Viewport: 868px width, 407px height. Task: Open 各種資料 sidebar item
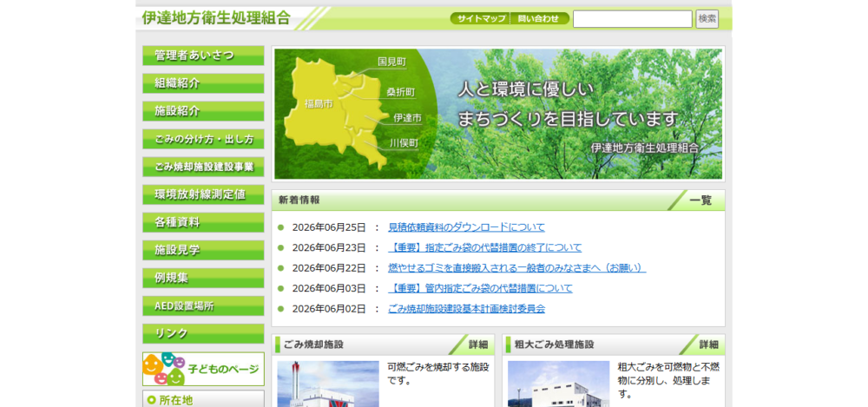pyautogui.click(x=203, y=223)
